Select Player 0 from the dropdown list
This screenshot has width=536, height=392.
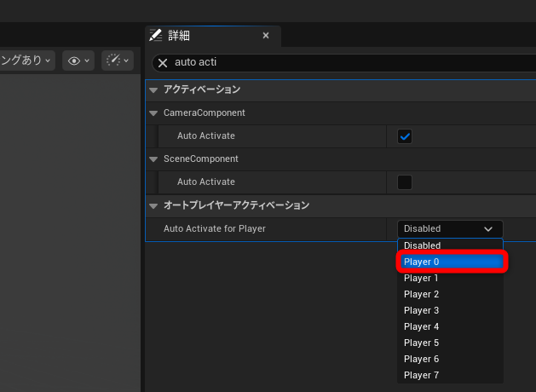pyautogui.click(x=450, y=262)
